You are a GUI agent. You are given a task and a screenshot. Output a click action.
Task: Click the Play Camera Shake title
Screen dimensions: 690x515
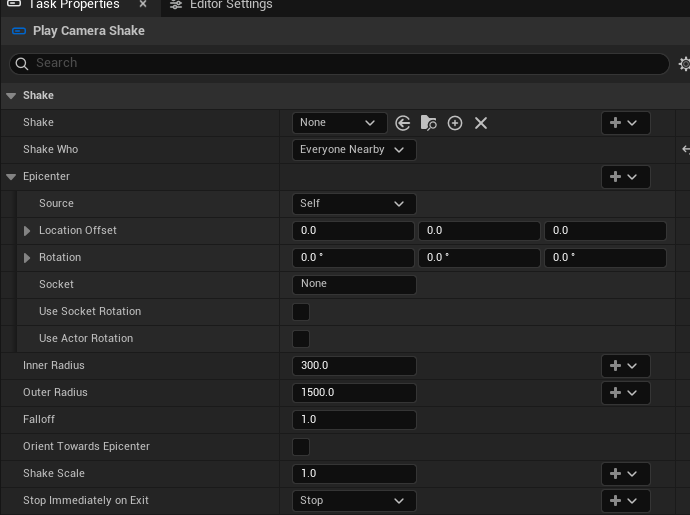pyautogui.click(x=89, y=31)
